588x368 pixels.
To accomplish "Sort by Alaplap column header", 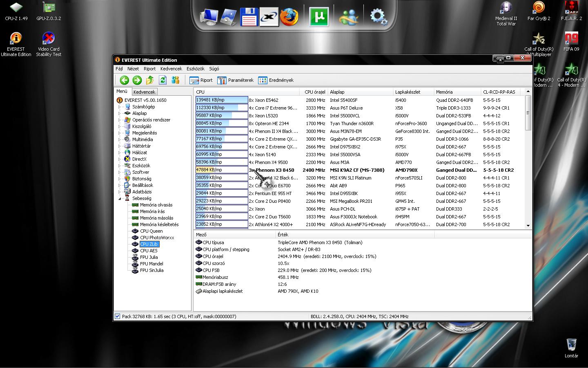I will (x=361, y=92).
